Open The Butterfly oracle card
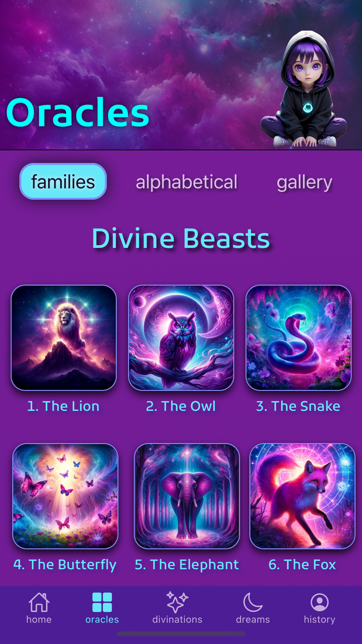362x644 pixels. click(66, 496)
